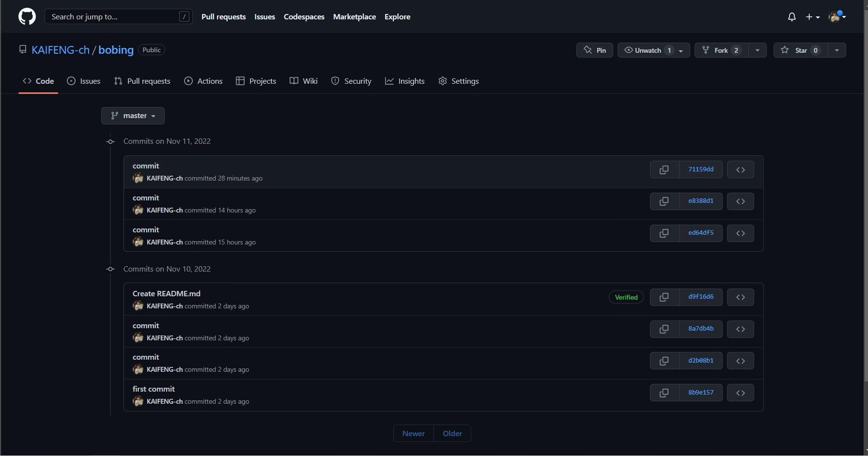Browse repository at commit 71159dd
868x456 pixels.
[x=741, y=169]
